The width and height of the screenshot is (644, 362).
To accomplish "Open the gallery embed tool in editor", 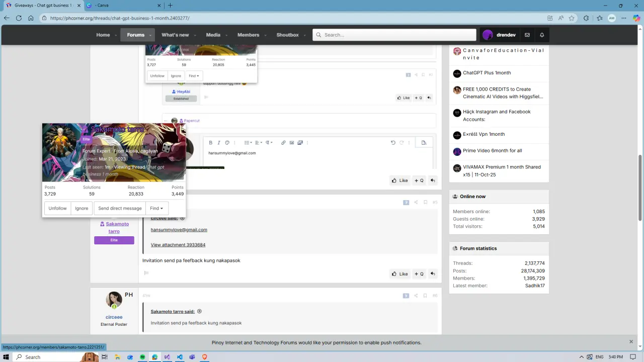I will pos(300,143).
